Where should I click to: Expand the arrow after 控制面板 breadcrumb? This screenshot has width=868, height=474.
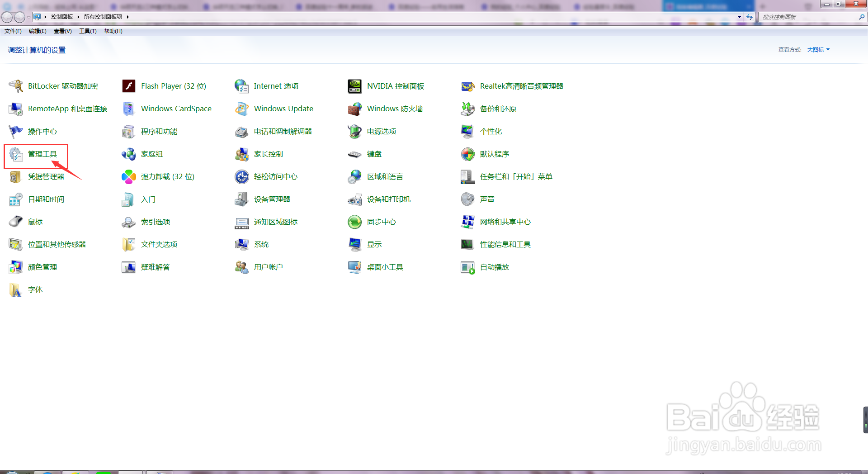click(78, 17)
